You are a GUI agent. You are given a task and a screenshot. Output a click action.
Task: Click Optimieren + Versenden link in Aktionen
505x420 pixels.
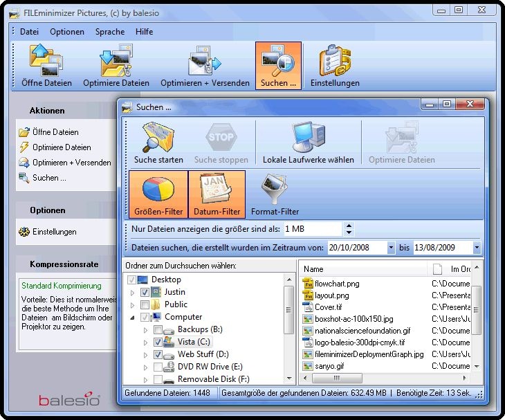tap(71, 163)
